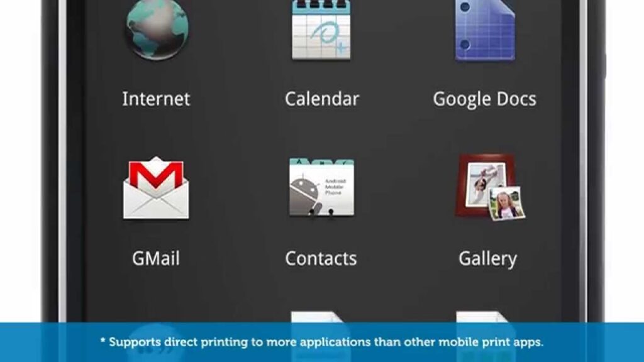Open the Internet globe icon
Screen dimensions: 644x362
[156, 30]
